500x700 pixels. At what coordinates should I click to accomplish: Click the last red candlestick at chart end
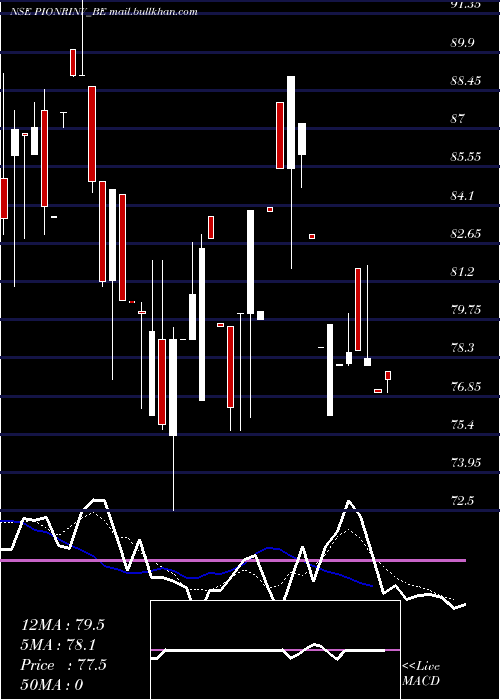coord(388,375)
